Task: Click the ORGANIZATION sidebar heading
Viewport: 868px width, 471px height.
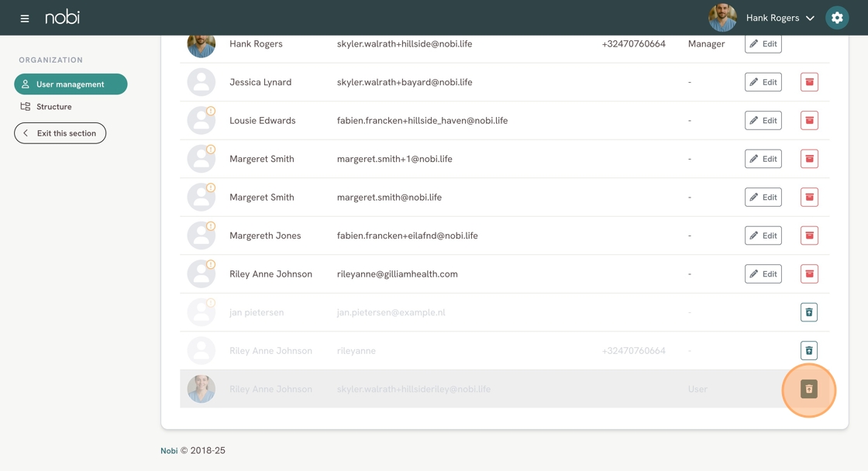Action: coord(51,60)
